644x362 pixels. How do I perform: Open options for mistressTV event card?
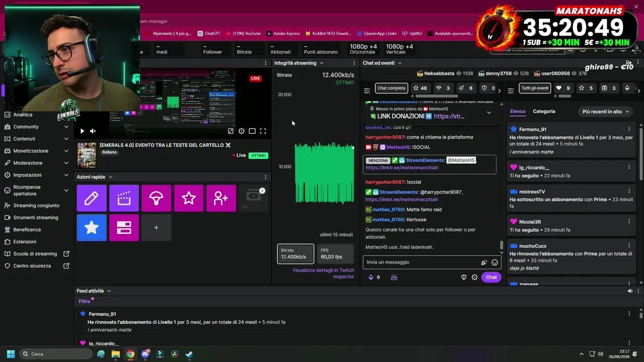pyautogui.click(x=629, y=192)
